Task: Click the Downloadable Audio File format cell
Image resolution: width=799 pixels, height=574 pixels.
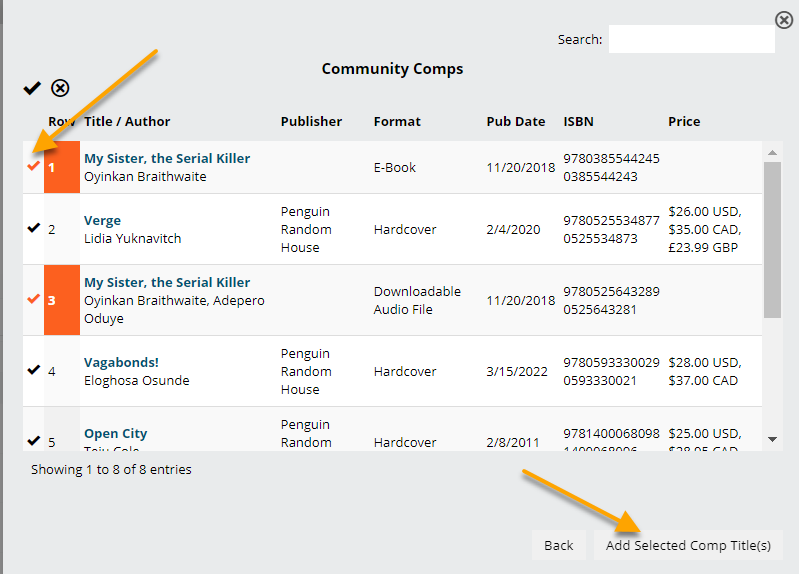Action: pyautogui.click(x=417, y=300)
